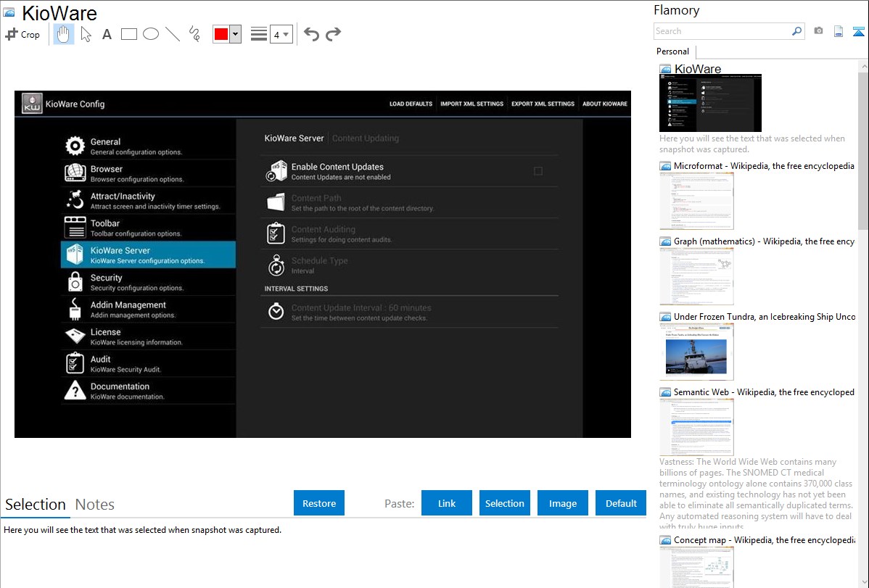Redo the last annotation
869x588 pixels.
pyautogui.click(x=333, y=34)
